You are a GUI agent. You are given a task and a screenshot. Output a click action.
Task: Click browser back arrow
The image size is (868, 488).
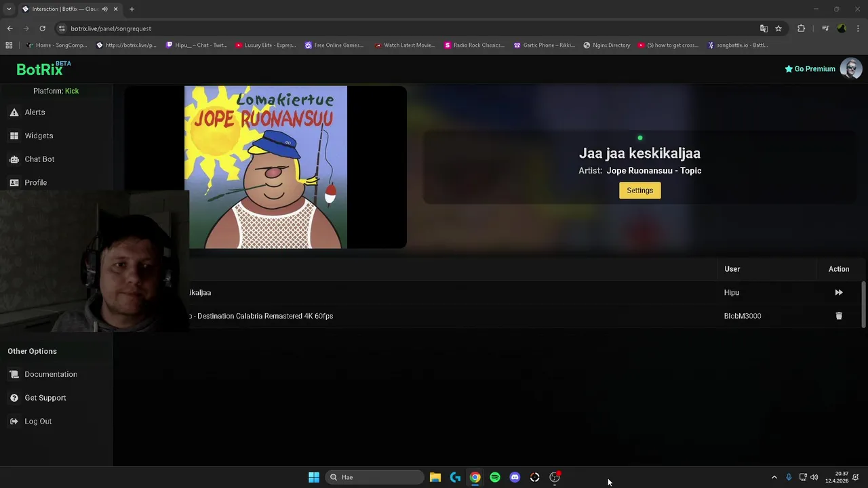point(9,28)
